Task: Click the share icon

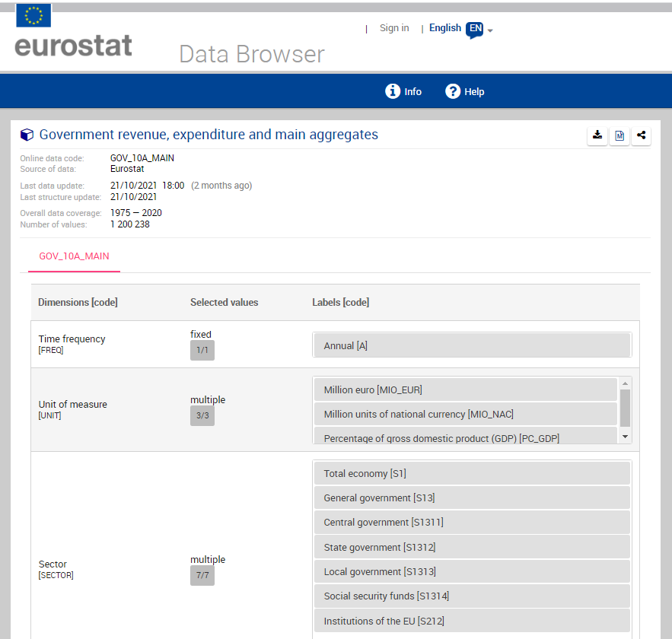Action: coord(642,135)
